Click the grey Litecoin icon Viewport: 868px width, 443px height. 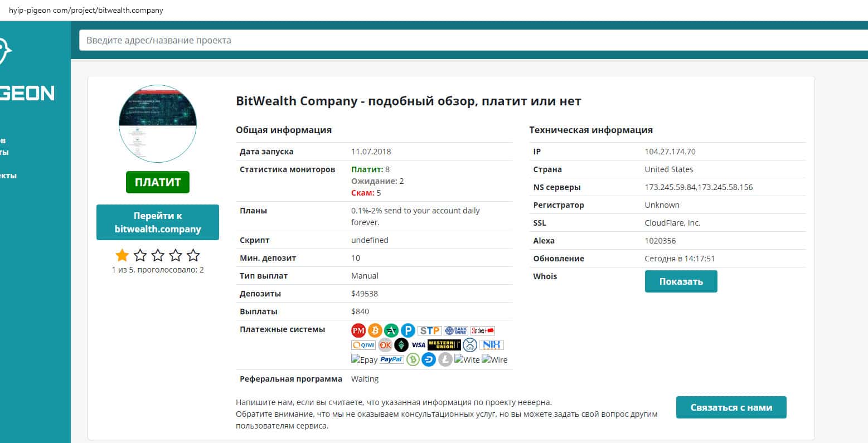tap(445, 359)
